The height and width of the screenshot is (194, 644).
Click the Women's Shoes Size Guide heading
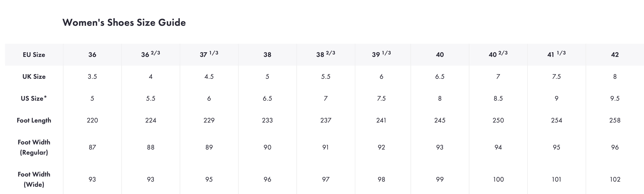(124, 23)
